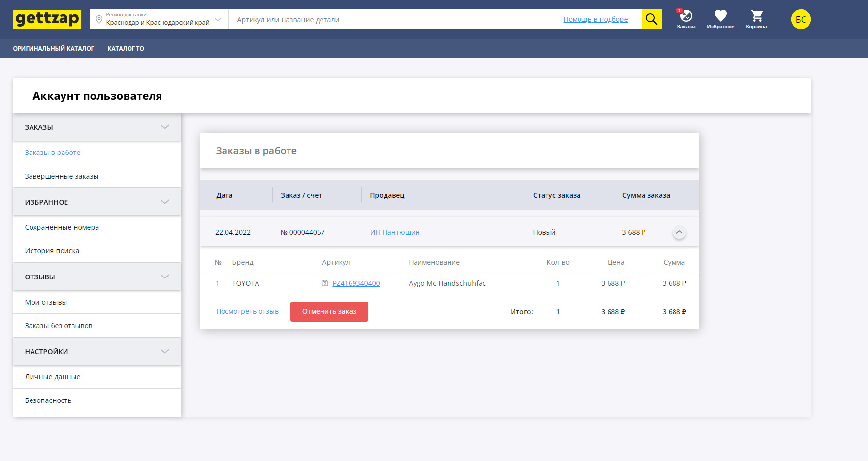Open seller ИП Пантюшин link
Viewport: 868px width, 461px height.
(395, 232)
